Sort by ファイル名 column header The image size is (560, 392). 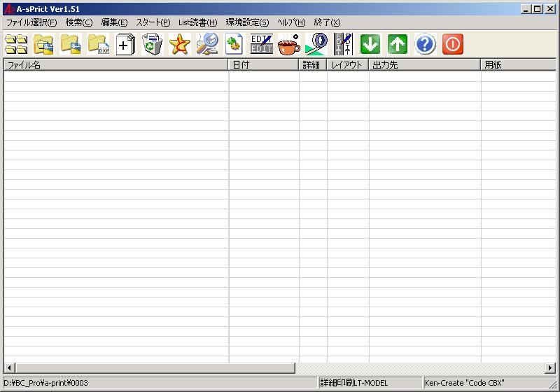pyautogui.click(x=115, y=65)
